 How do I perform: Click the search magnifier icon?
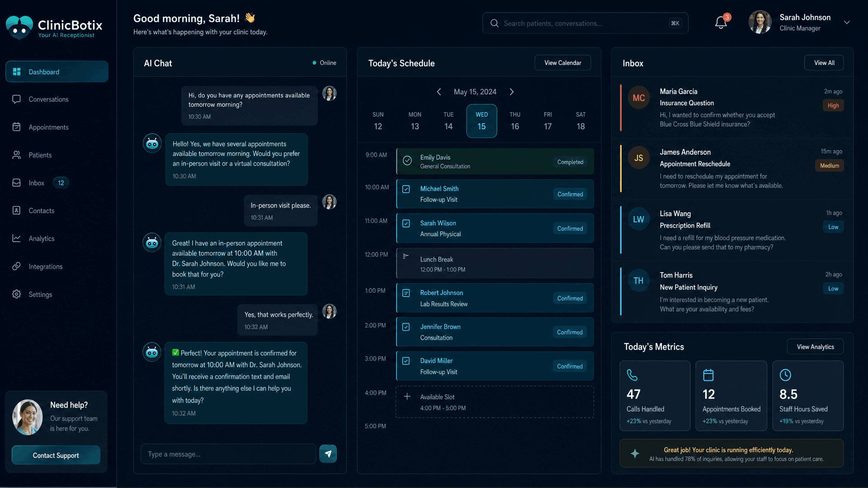(x=494, y=23)
